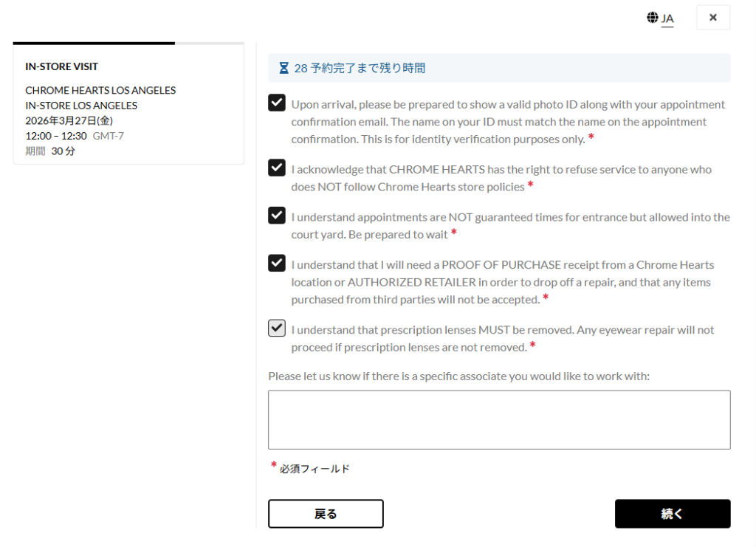756x547 pixels.
Task: Click the CHROME HEARTS LOS ANGELES location text
Action: 100,90
